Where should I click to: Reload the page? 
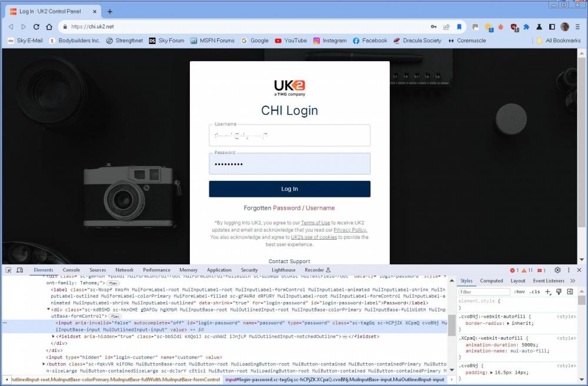point(36,26)
